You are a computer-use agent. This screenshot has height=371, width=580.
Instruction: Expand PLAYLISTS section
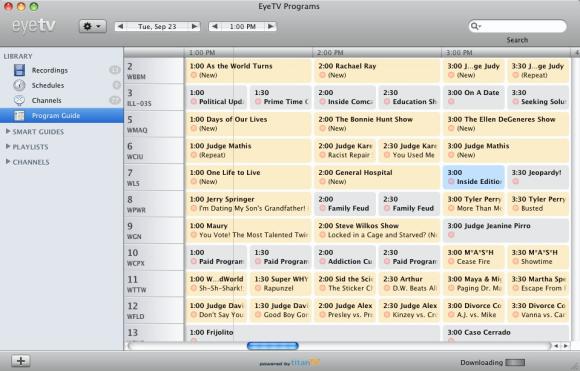(x=8, y=146)
